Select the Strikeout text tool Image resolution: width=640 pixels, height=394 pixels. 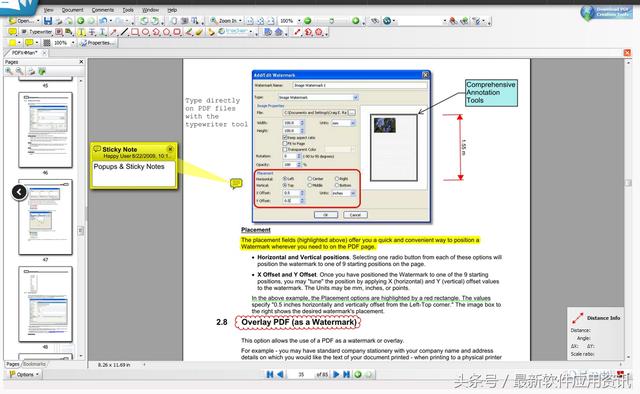92,32
